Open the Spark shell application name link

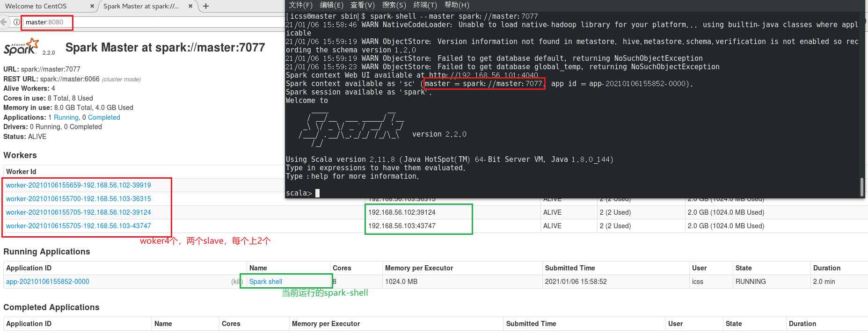pos(266,282)
